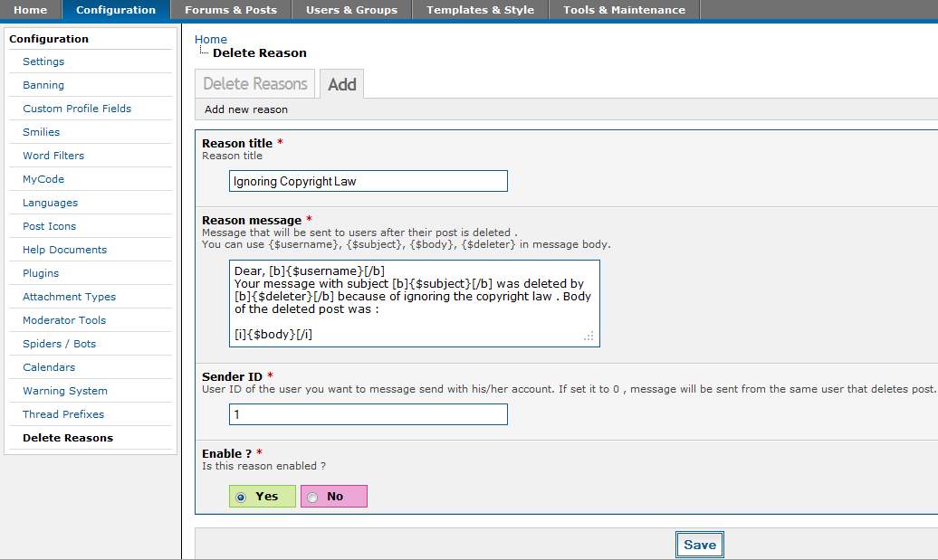Viewport: 938px width, 560px height.
Task: Switch to Forums & Posts tab
Action: pyautogui.click(x=230, y=10)
